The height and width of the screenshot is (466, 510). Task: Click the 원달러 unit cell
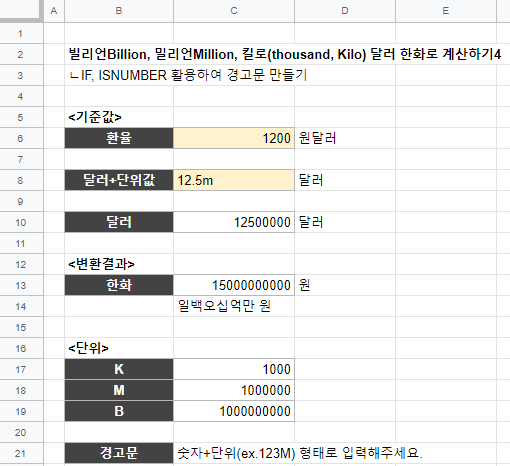point(318,138)
